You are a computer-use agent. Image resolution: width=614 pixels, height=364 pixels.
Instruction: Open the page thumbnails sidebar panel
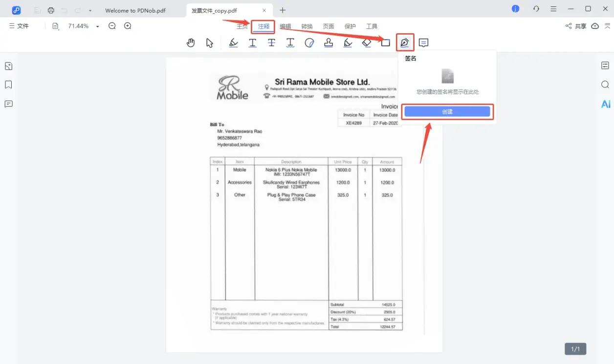pyautogui.click(x=8, y=66)
